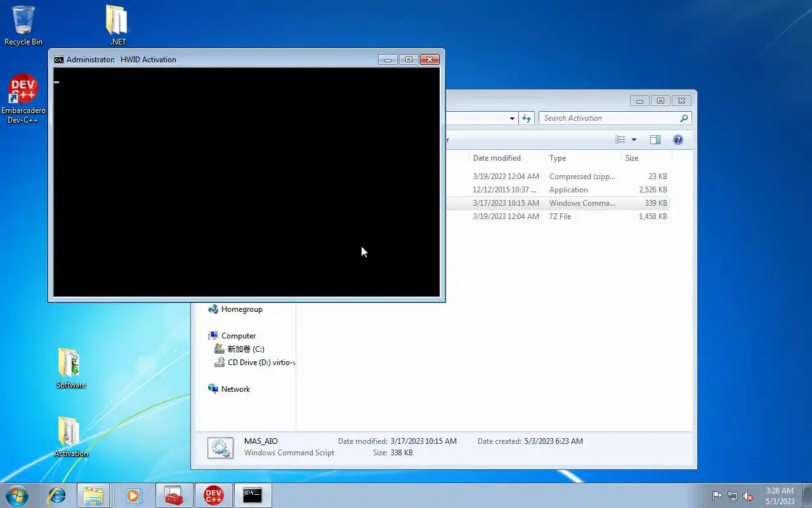Open Dev-C++ from the taskbar

(x=213, y=495)
